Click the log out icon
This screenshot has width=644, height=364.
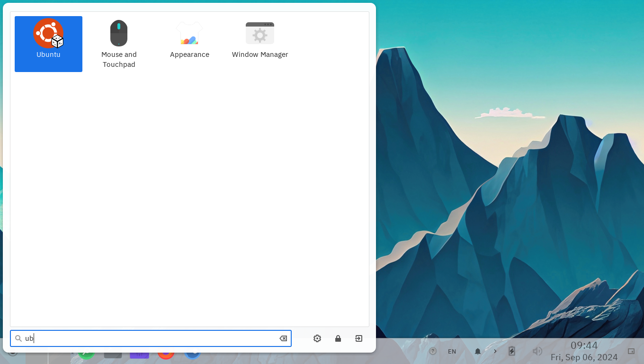click(x=359, y=338)
